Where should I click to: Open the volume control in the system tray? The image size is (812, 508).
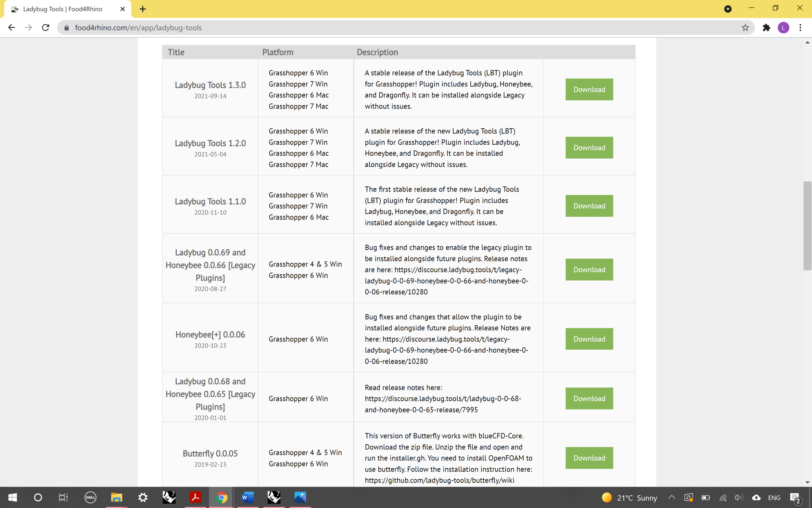pyautogui.click(x=740, y=498)
